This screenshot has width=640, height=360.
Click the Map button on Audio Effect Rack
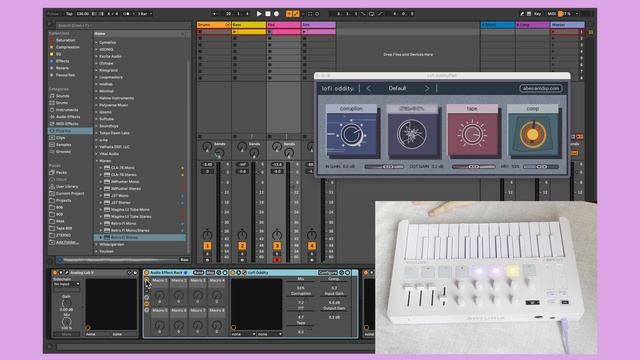(210, 272)
